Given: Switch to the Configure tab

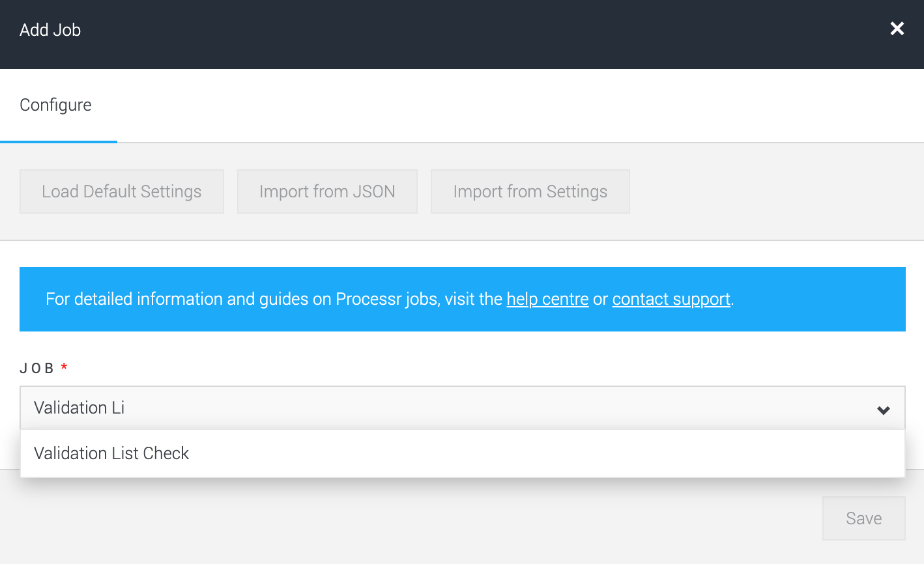Looking at the screenshot, I should click(56, 104).
